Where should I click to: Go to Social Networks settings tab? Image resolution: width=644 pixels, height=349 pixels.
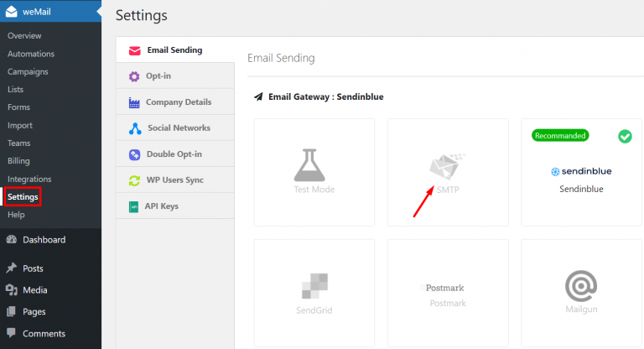click(178, 128)
